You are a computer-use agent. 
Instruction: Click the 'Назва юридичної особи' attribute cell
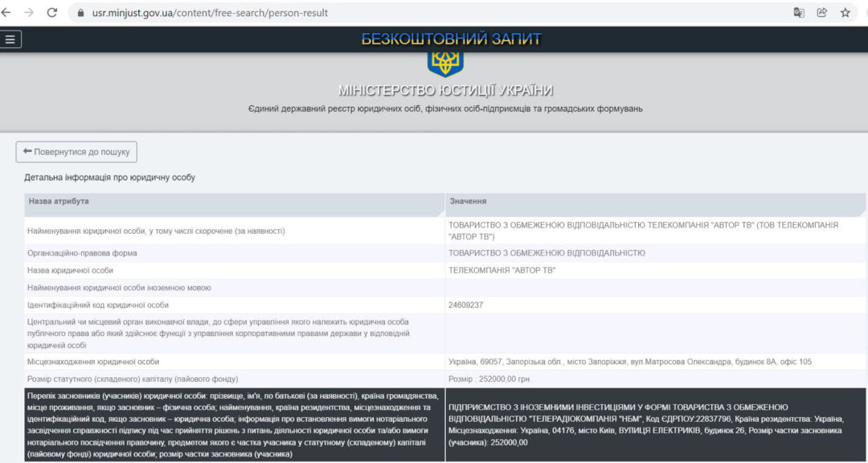click(235, 270)
